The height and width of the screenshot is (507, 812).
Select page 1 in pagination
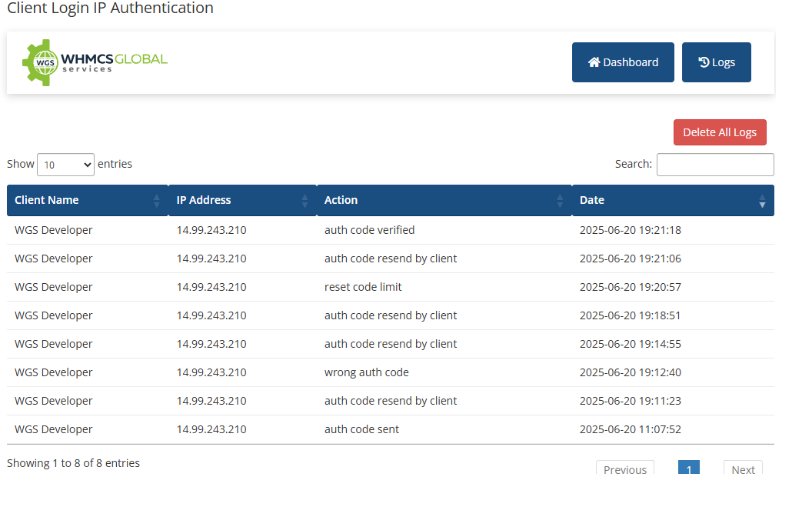tap(689, 469)
